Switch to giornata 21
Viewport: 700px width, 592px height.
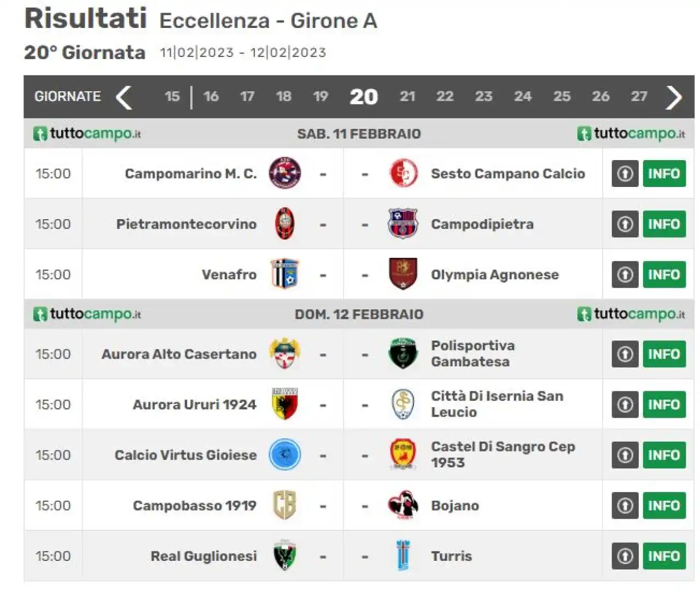tap(407, 97)
